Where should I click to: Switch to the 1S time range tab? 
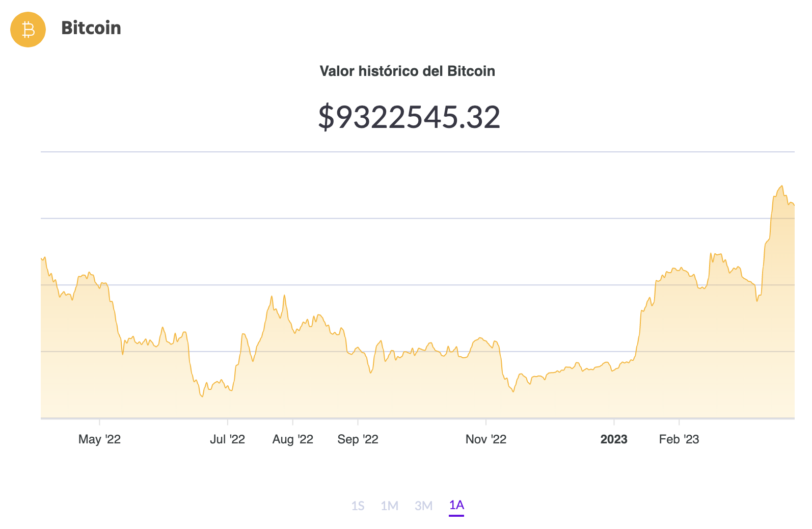pyautogui.click(x=358, y=506)
